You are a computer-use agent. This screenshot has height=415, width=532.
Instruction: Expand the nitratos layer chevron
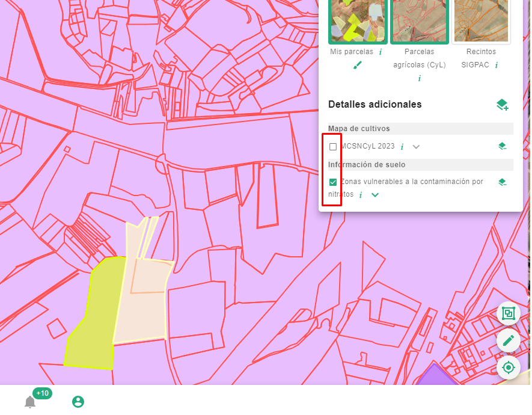pos(375,195)
